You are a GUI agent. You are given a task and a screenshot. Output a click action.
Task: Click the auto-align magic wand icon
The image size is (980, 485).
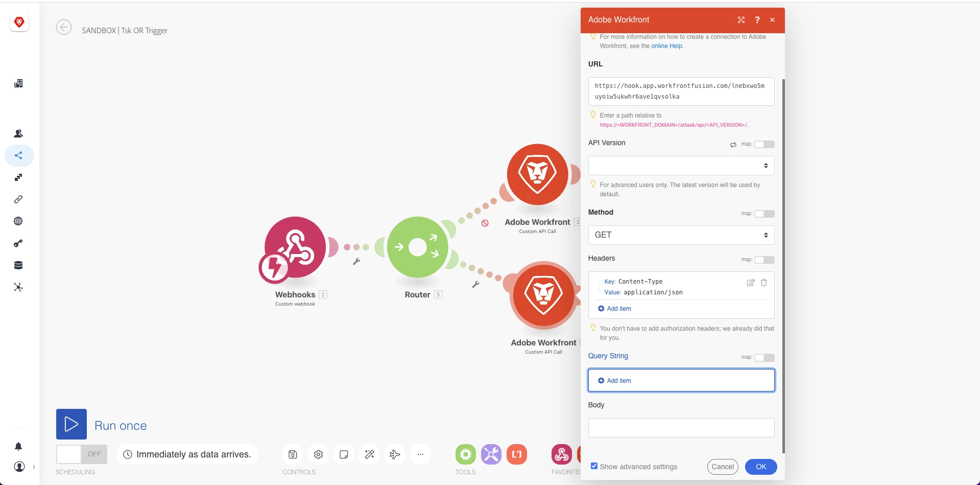(369, 454)
